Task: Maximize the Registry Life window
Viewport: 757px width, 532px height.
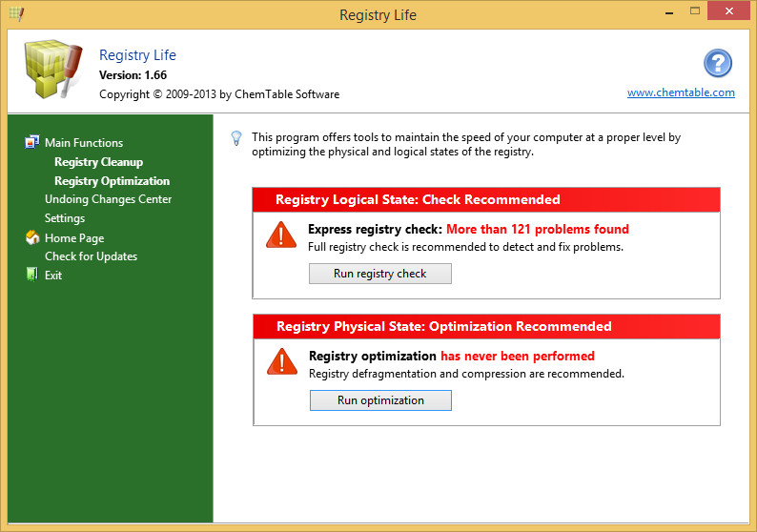Action: pyautogui.click(x=695, y=11)
